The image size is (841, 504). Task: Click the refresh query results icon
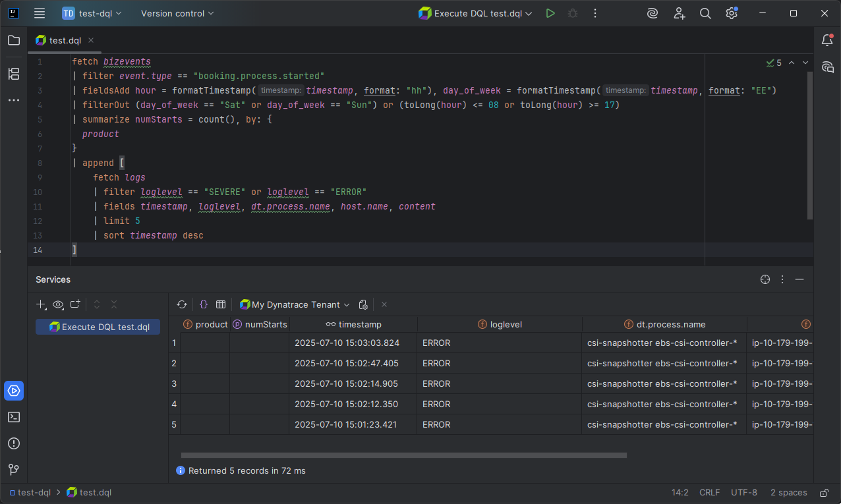click(182, 304)
